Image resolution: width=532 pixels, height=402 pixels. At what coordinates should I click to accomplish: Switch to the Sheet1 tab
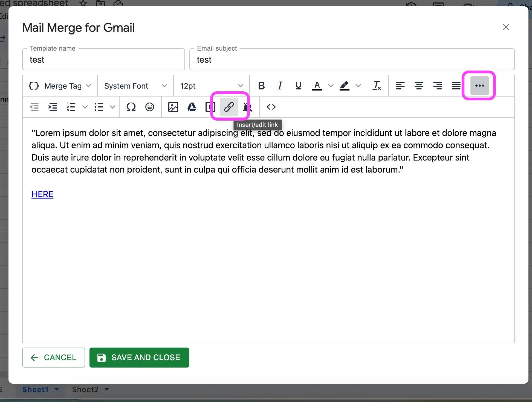click(x=35, y=389)
